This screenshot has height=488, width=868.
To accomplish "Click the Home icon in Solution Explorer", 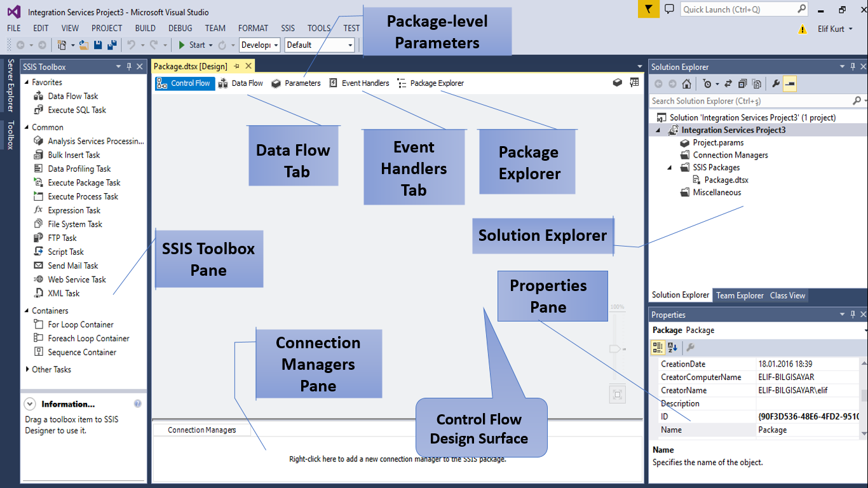I will point(686,84).
